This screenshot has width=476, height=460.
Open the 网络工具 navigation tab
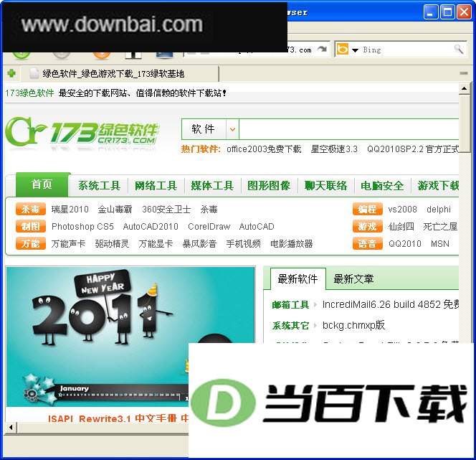point(156,186)
